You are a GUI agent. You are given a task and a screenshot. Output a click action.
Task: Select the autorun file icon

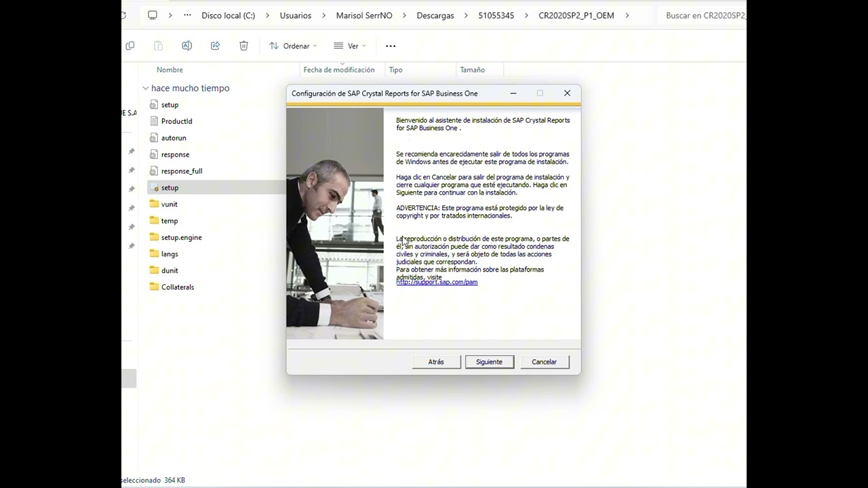155,138
